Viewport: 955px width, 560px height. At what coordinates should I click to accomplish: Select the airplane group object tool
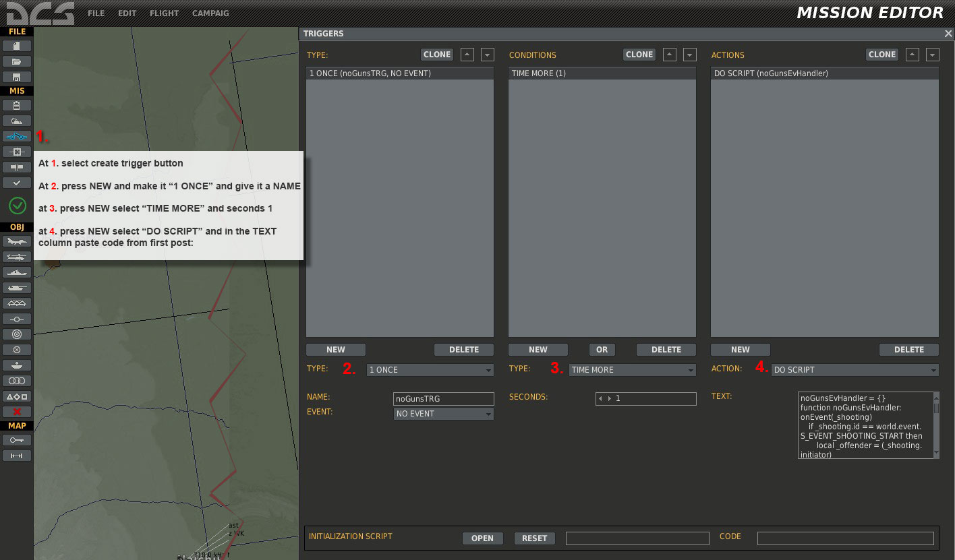pyautogui.click(x=17, y=241)
